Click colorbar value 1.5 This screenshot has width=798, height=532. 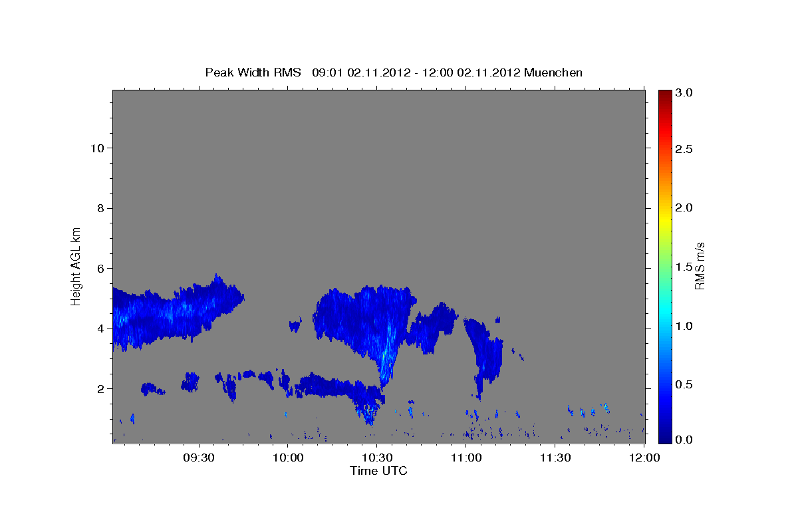click(x=685, y=267)
